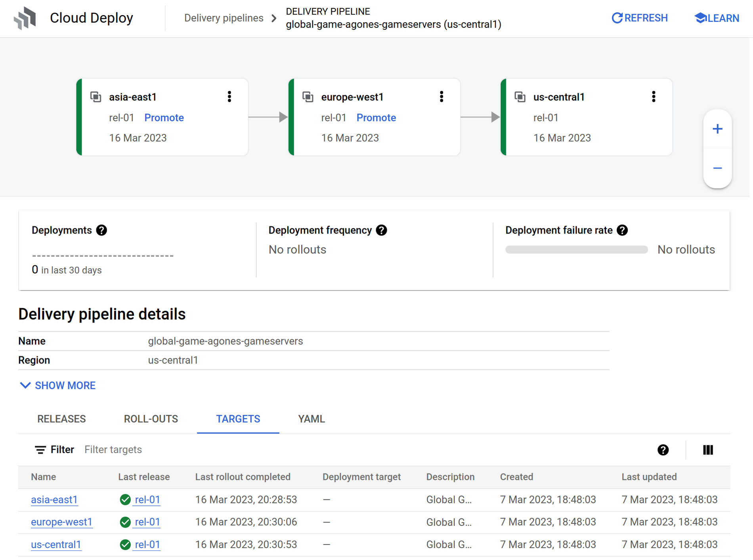Click the Name column header
The image size is (753, 560).
44,477
